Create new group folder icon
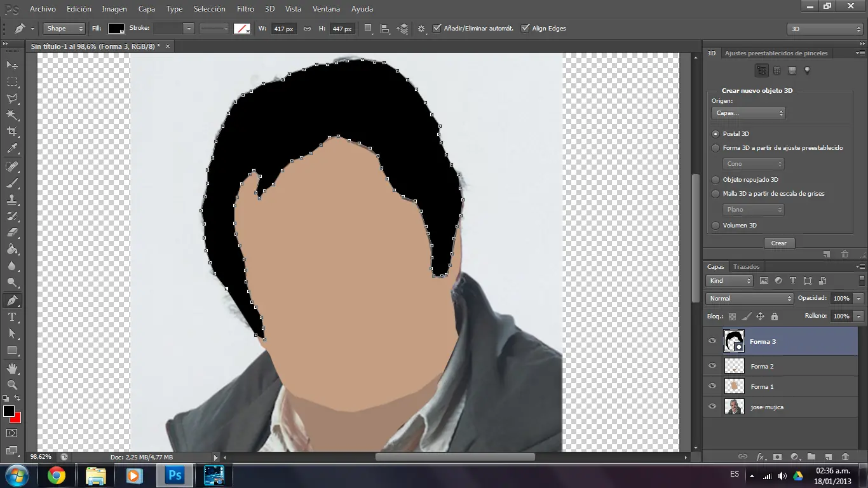Viewport: 868px width, 488px height. (x=811, y=456)
